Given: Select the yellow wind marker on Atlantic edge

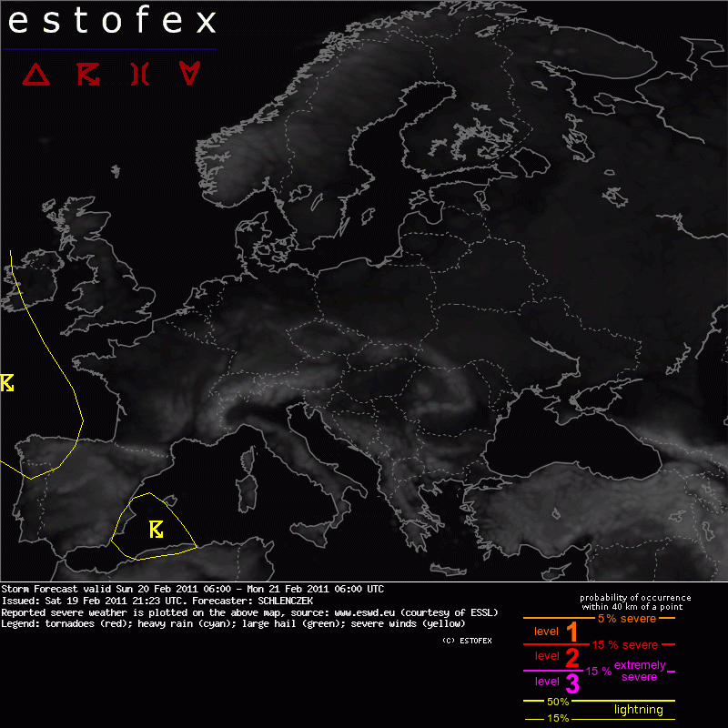Looking at the screenshot, I should coord(7,383).
